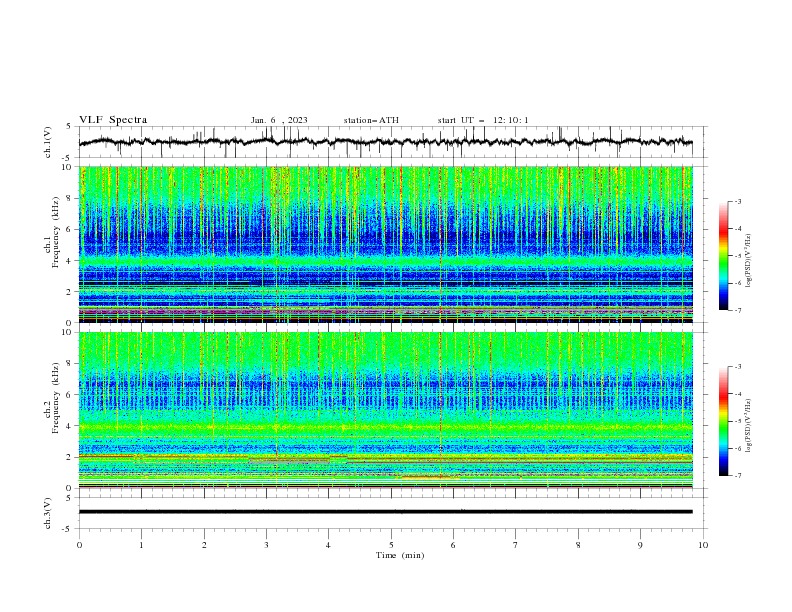The image size is (792, 612).
Task: Click the "Time (min)" axis title
Action: point(400,555)
